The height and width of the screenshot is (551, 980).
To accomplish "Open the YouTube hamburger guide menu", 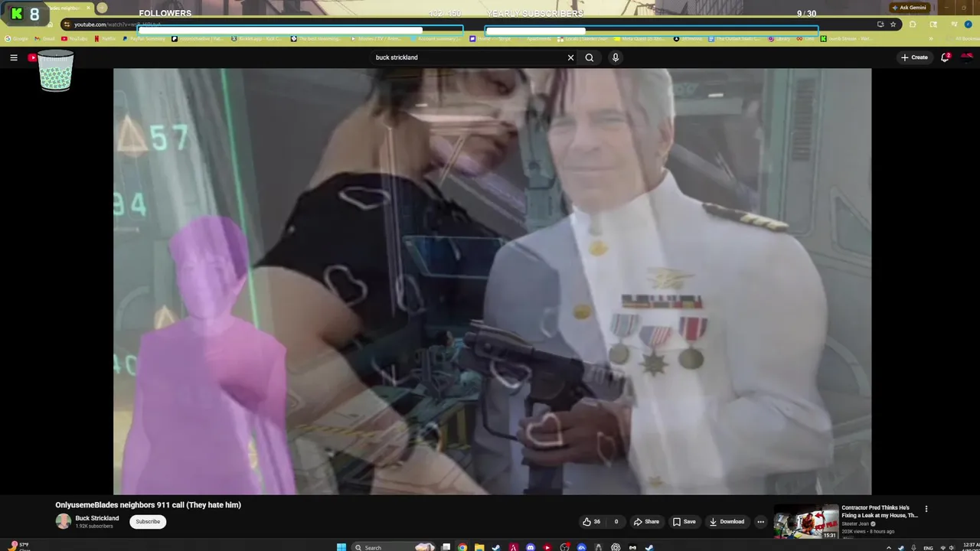I will point(13,57).
